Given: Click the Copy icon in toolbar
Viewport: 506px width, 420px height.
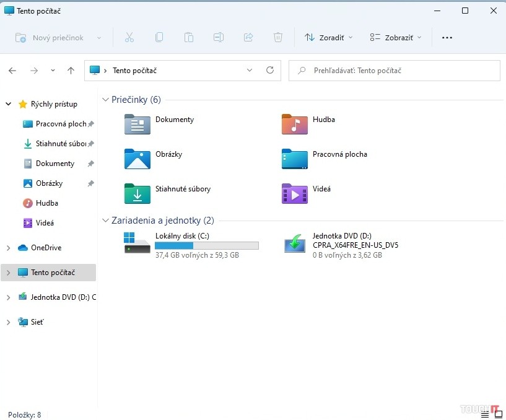Looking at the screenshot, I should pyautogui.click(x=159, y=38).
